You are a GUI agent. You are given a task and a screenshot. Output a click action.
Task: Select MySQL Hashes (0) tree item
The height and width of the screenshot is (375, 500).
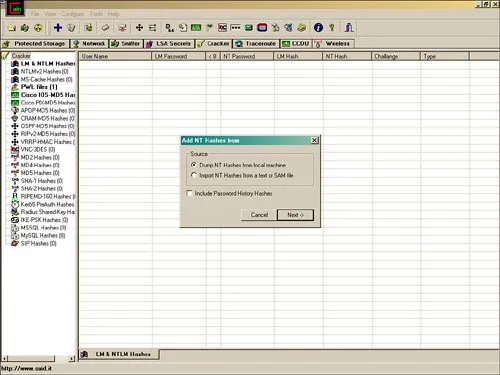click(x=43, y=235)
